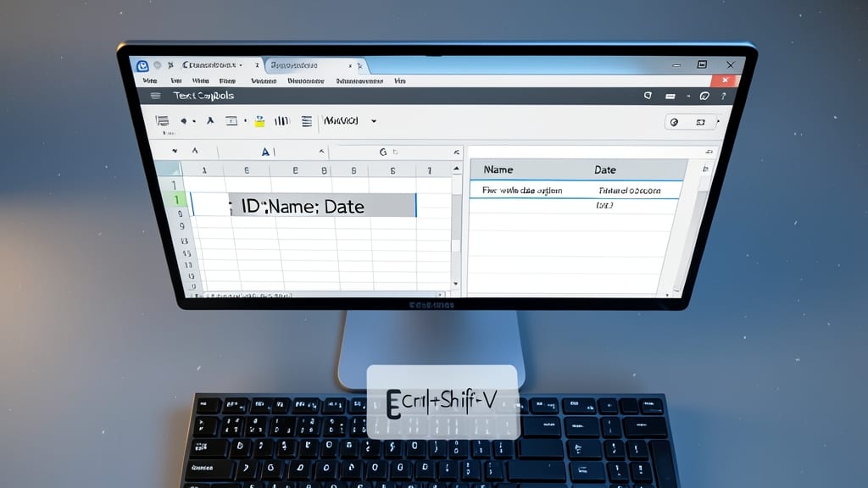Click the Name column header
The image size is (868, 488).
click(498, 169)
